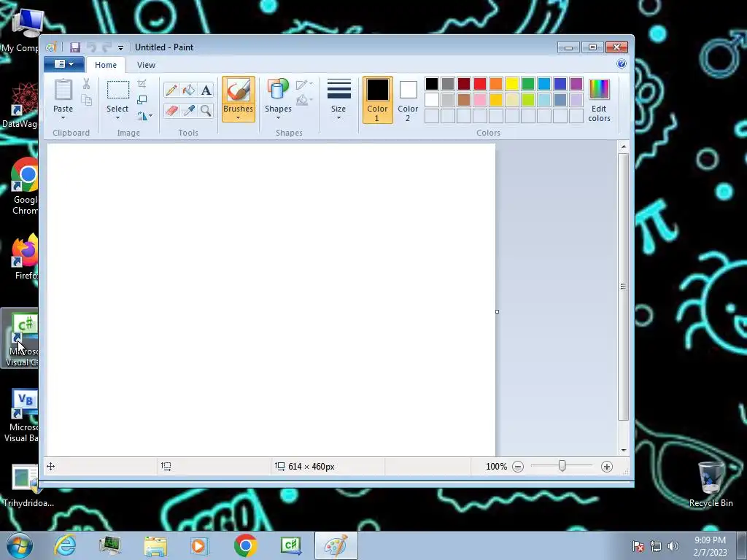The image size is (747, 560).
Task: Expand Customize Quick Access Toolbar arrow
Action: (x=120, y=47)
